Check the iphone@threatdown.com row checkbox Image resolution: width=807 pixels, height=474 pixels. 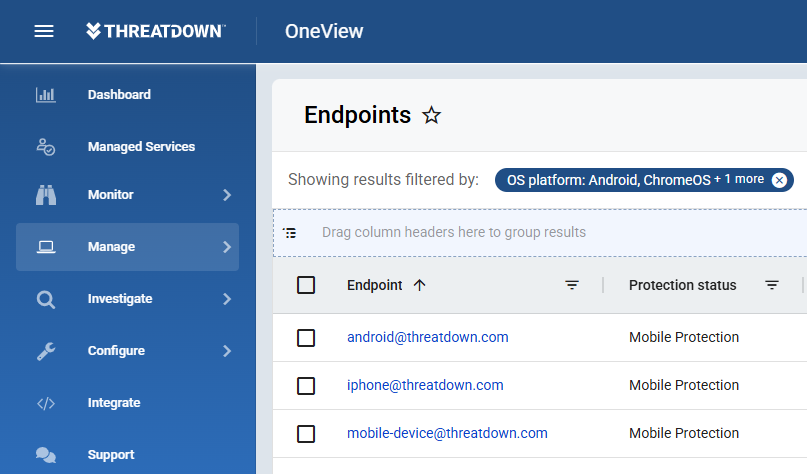tap(306, 386)
